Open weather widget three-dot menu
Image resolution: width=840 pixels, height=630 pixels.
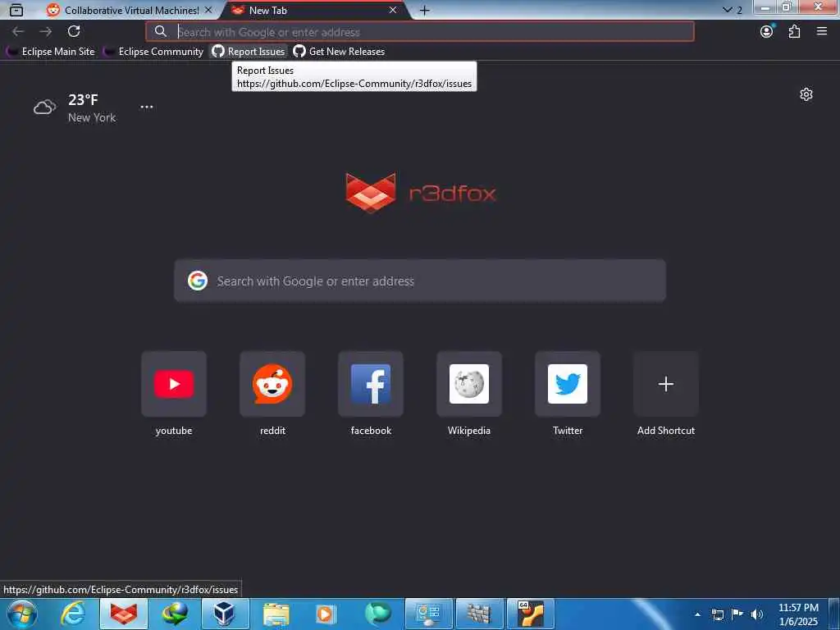click(147, 107)
